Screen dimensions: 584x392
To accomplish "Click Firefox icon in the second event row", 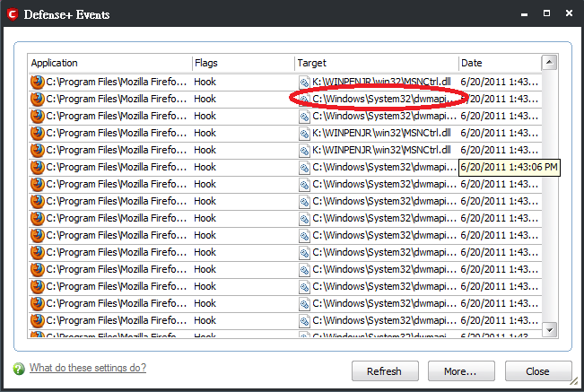I will (37, 99).
